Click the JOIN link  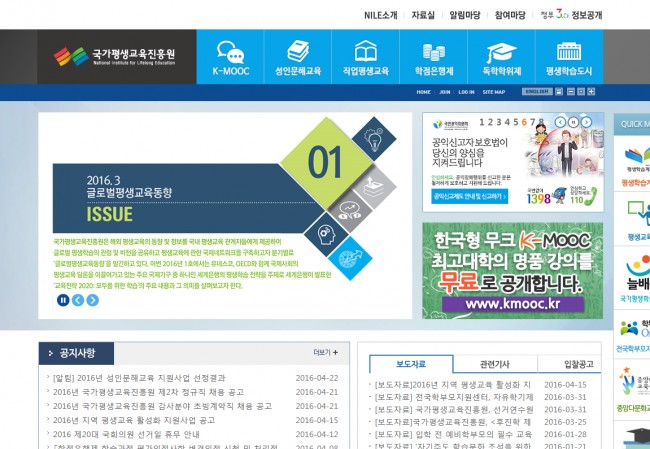pos(445,92)
